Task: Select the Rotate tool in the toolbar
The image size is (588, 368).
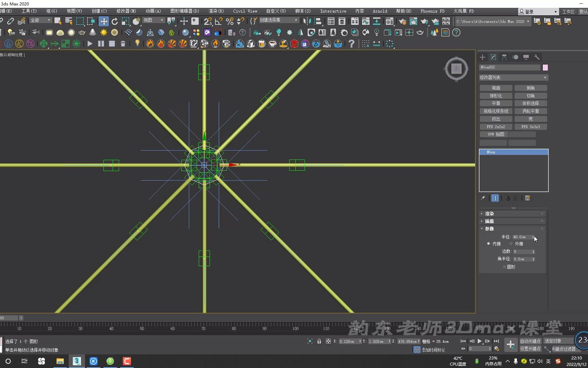Action: point(115,21)
